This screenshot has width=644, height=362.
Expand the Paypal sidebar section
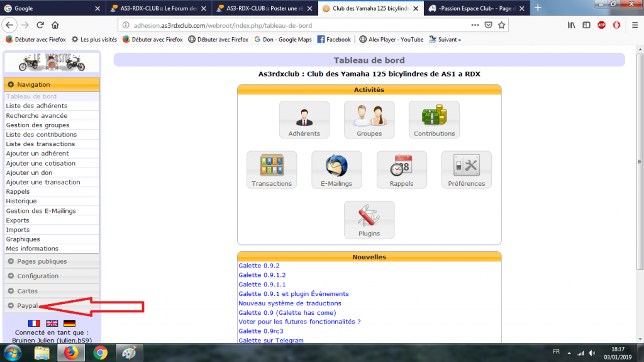28,306
